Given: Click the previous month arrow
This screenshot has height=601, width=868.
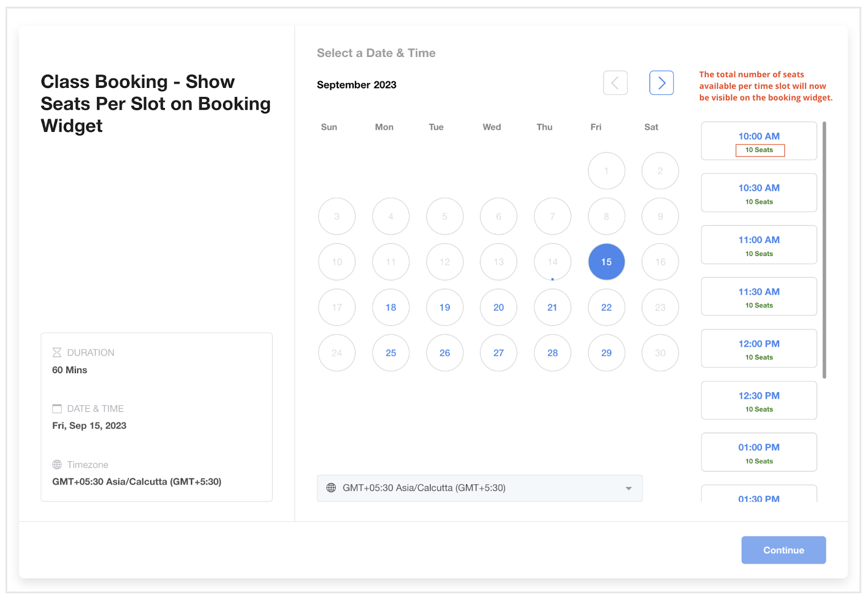Looking at the screenshot, I should (x=615, y=82).
